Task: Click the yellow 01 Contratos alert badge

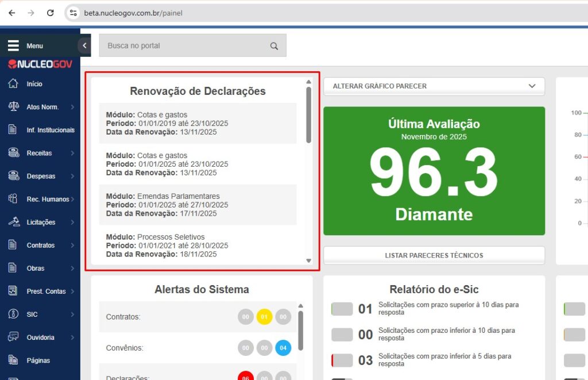Action: (264, 317)
